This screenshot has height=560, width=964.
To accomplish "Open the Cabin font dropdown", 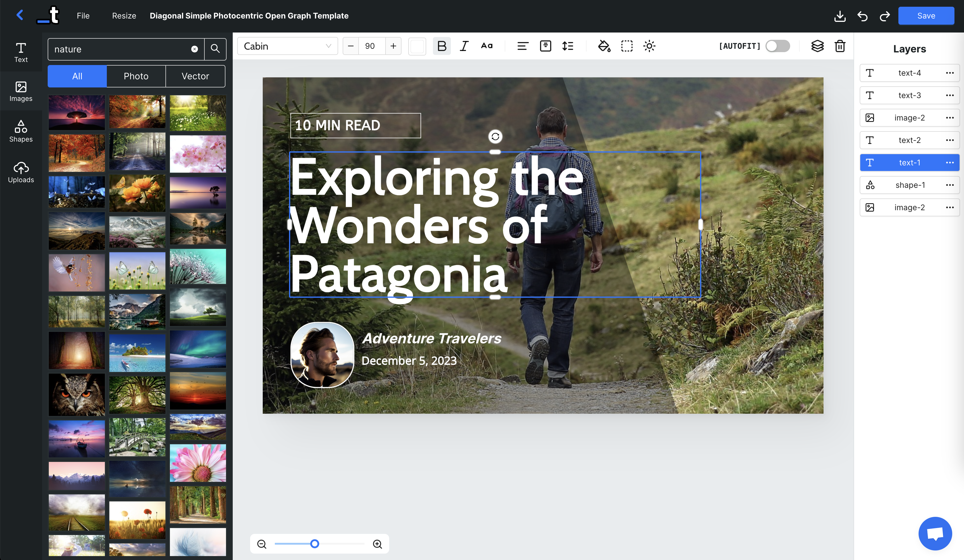I will coord(287,46).
